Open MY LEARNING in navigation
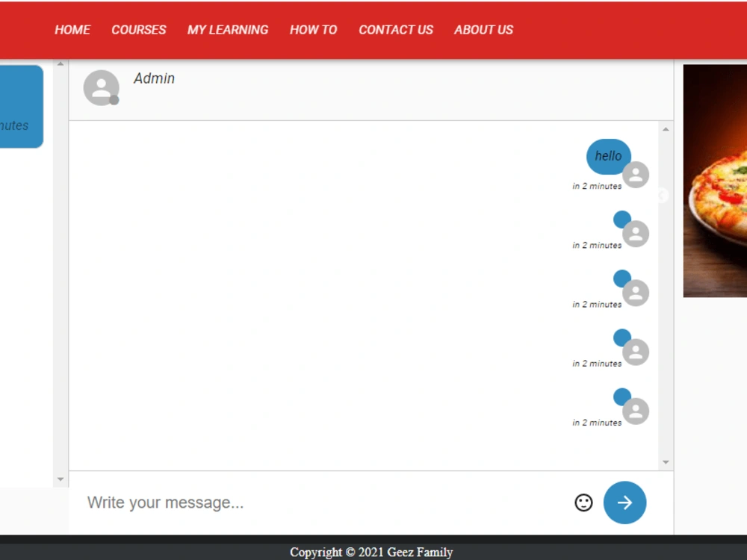Image resolution: width=747 pixels, height=560 pixels. (x=228, y=30)
